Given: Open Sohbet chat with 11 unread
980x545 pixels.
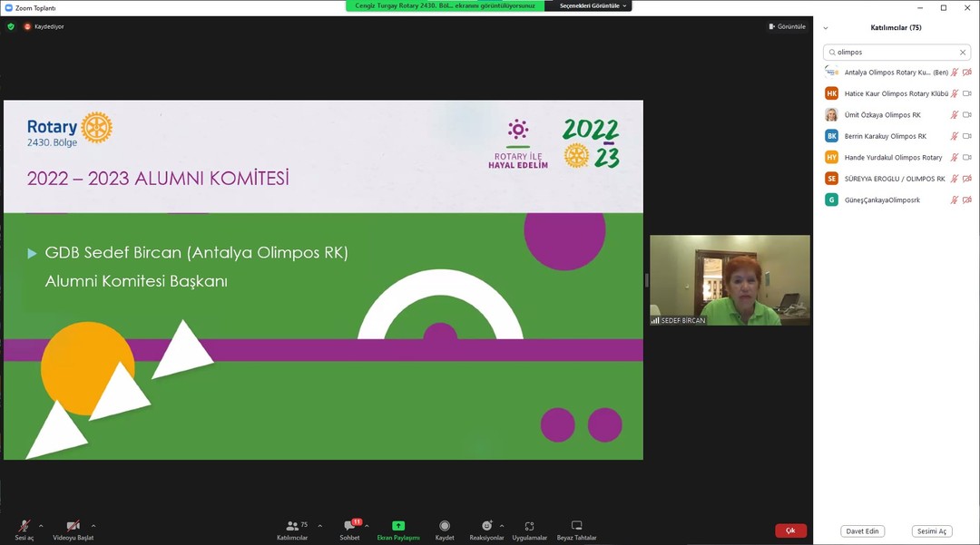Looking at the screenshot, I should (350, 526).
